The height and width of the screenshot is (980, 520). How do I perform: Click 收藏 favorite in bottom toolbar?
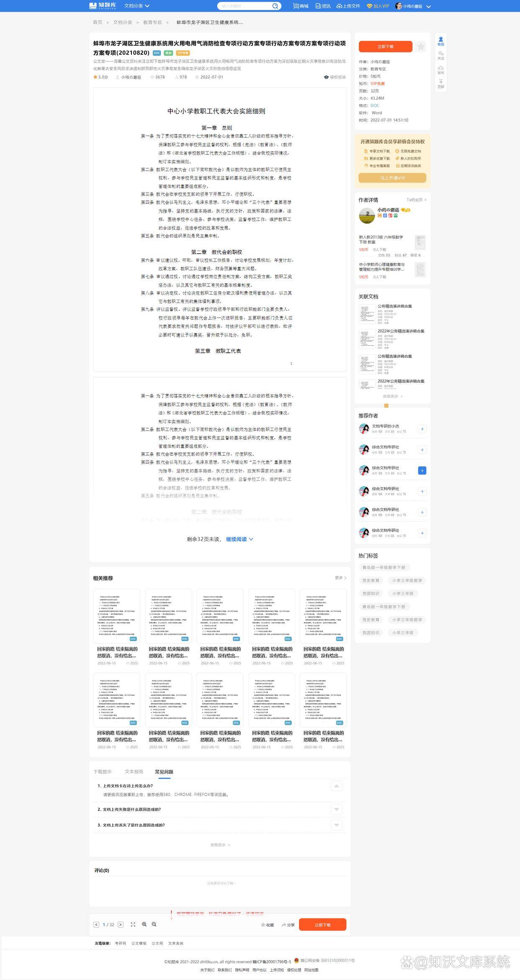point(267,925)
